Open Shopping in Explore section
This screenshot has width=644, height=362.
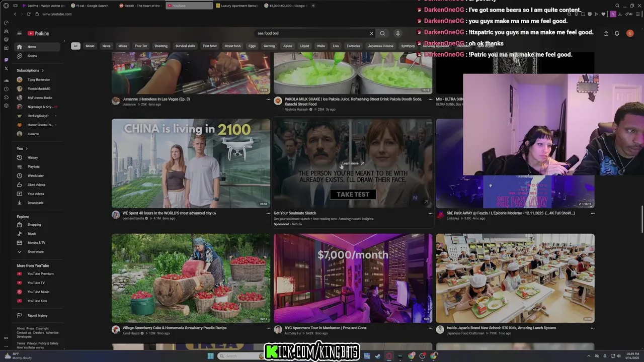(38, 225)
